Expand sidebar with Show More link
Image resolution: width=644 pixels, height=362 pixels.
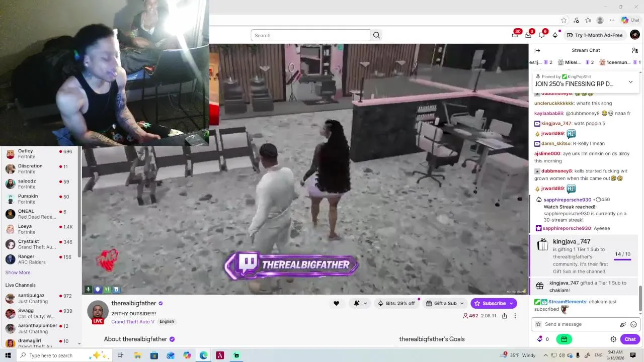18,273
